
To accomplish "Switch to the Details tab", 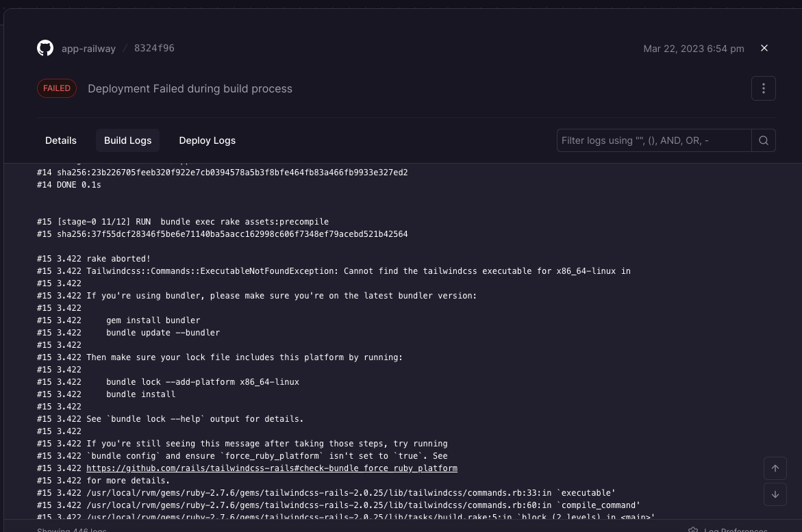I will [x=61, y=140].
